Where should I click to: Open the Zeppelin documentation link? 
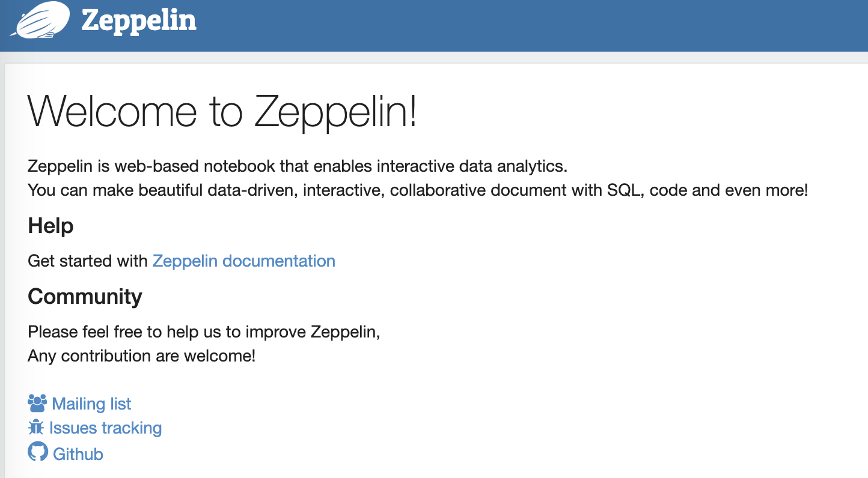pyautogui.click(x=243, y=261)
